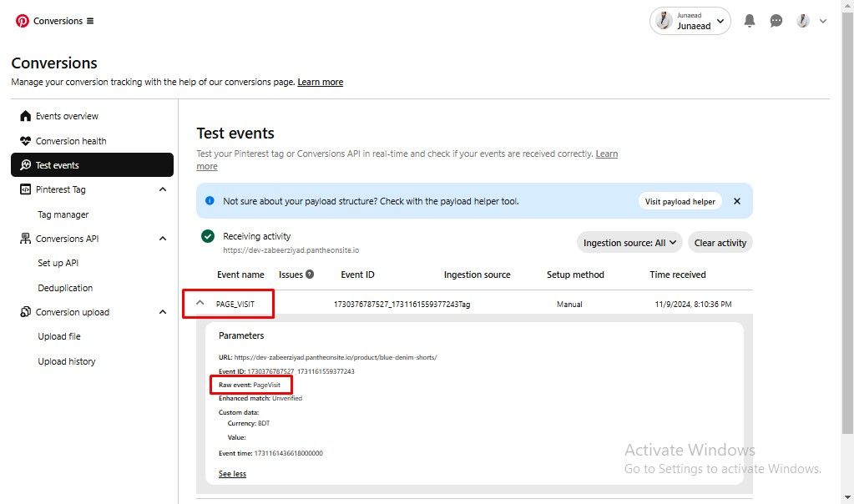This screenshot has height=504, width=854.
Task: Open the notifications bell
Action: (x=750, y=21)
